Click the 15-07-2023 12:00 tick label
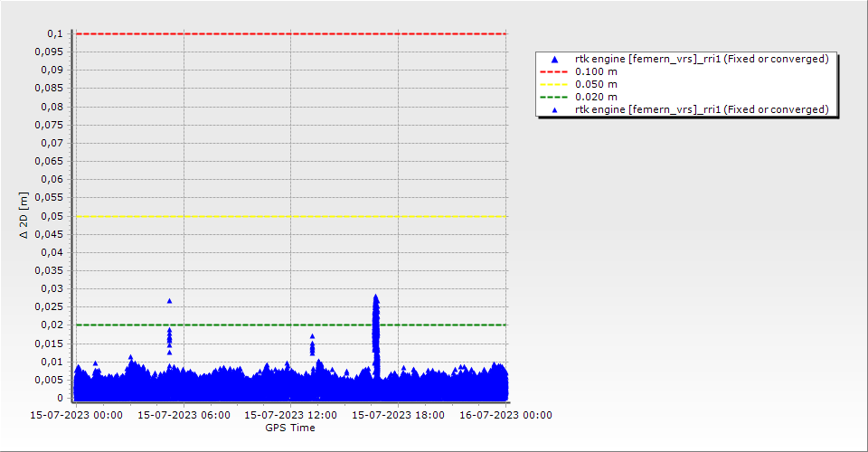This screenshot has width=868, height=452. click(x=290, y=415)
